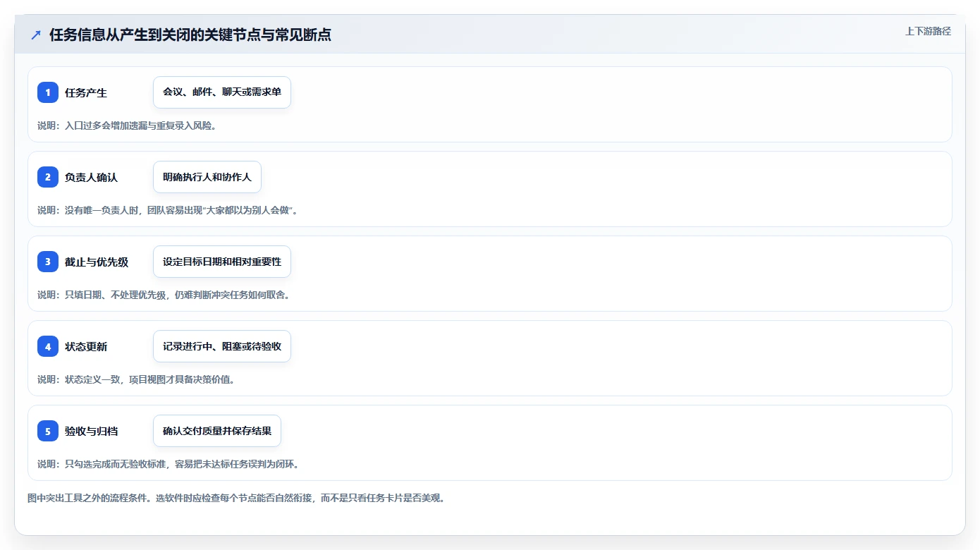Image resolution: width=980 pixels, height=550 pixels.
Task: Click the step number 4 badge
Action: tap(48, 346)
